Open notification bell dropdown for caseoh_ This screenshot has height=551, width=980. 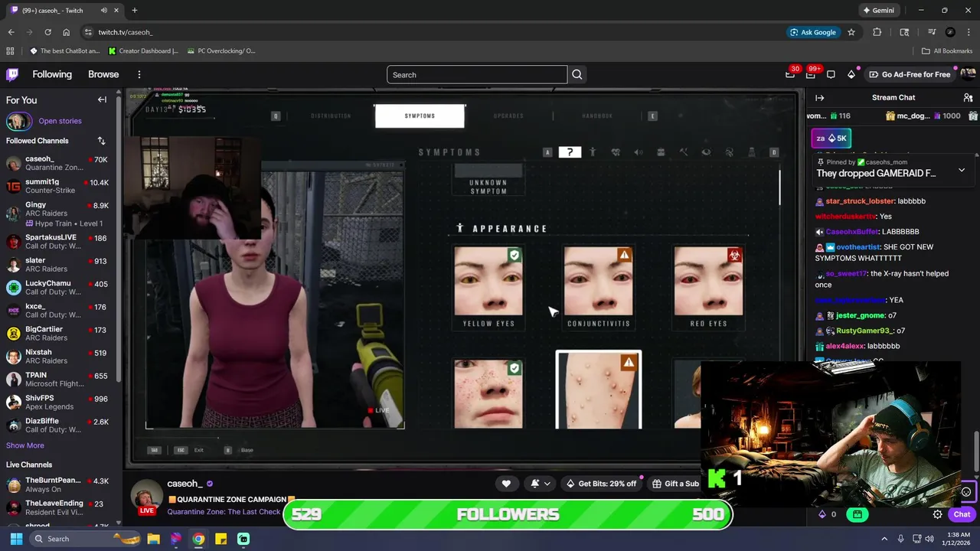541,484
